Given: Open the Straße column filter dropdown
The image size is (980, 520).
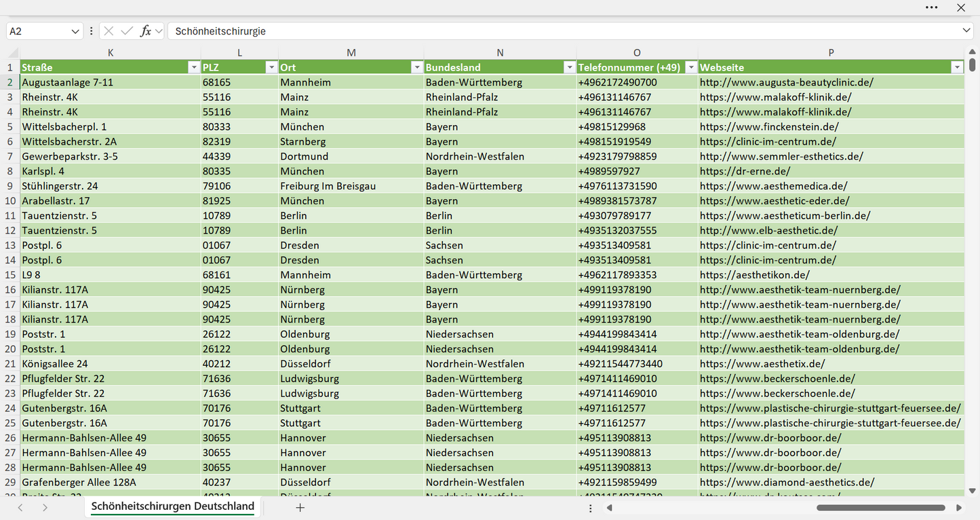Looking at the screenshot, I should coord(193,67).
